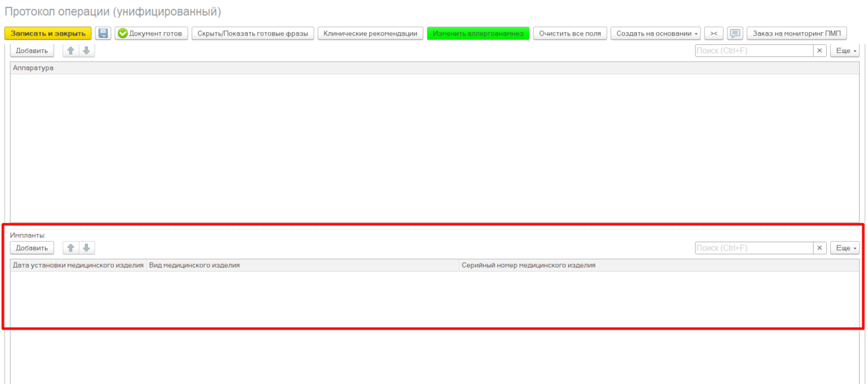
Task: Click 'Серийный номер медицинского изделия' column header
Action: (x=528, y=266)
